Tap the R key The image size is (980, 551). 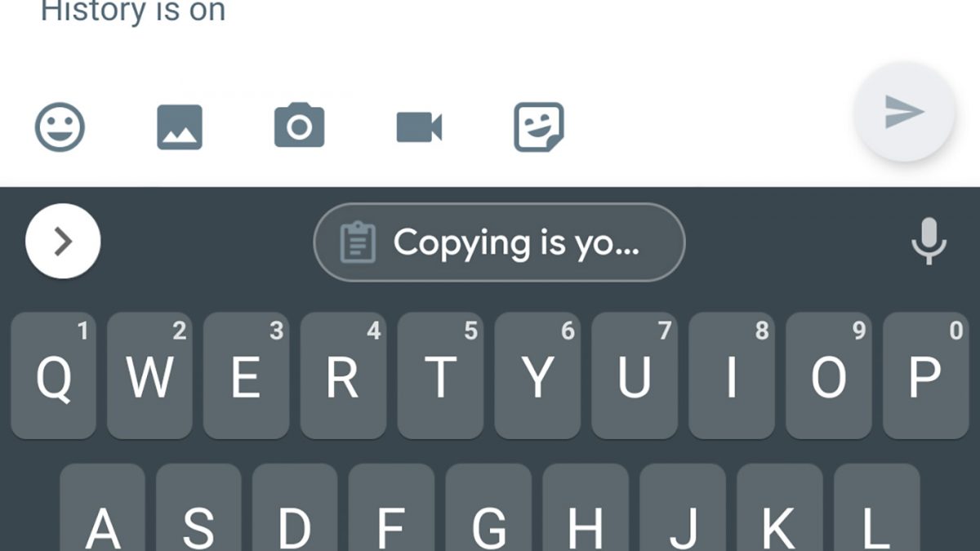tap(344, 375)
